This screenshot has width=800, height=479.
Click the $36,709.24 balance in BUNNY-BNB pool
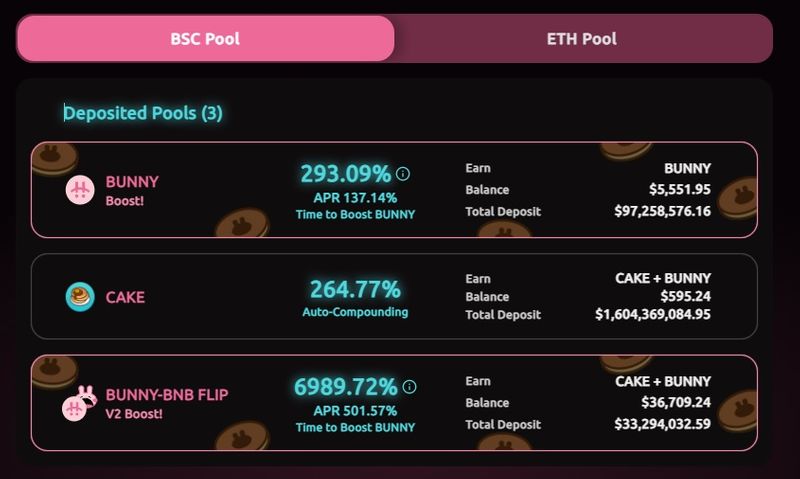675,403
